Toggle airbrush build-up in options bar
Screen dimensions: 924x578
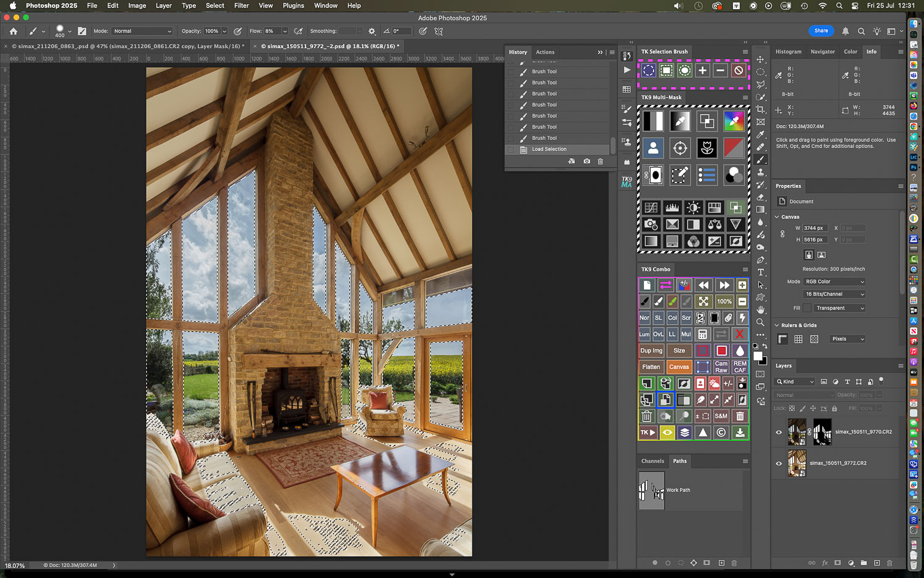(298, 31)
